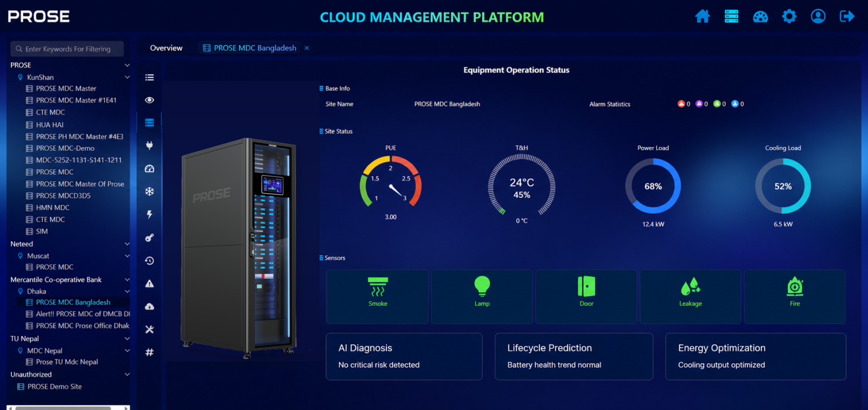The width and height of the screenshot is (868, 410).
Task: Open the maintenance tools sidebar icon
Action: pyautogui.click(x=150, y=329)
